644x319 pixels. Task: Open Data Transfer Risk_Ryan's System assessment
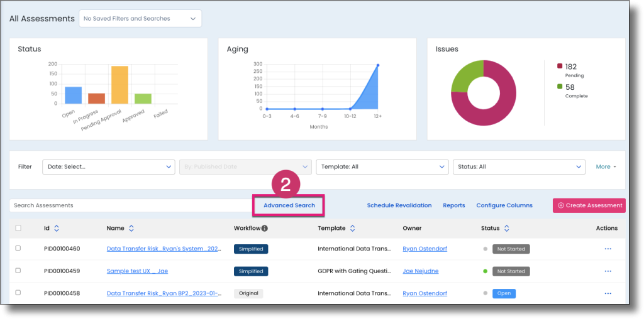point(164,249)
